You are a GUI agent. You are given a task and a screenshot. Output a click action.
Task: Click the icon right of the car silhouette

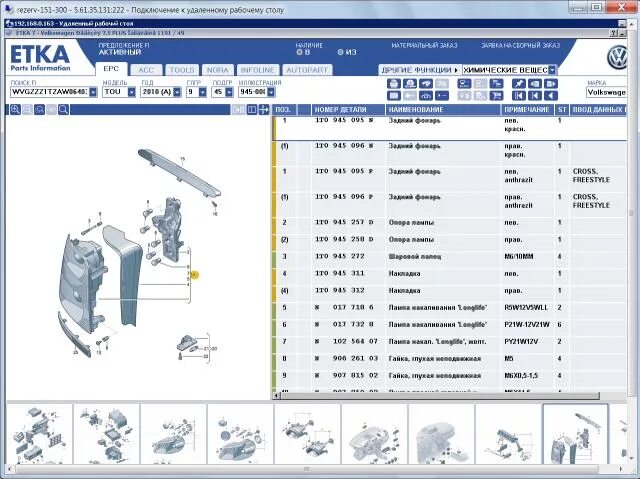[x=442, y=96]
